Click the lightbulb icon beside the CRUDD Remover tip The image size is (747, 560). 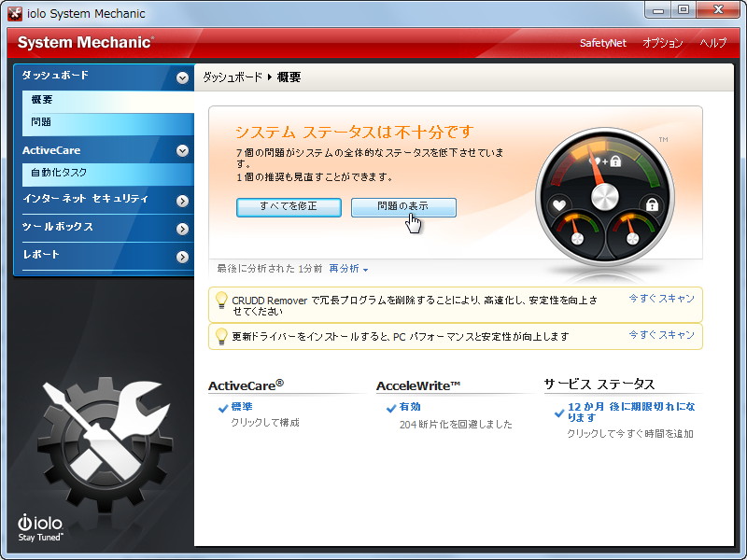[221, 301]
